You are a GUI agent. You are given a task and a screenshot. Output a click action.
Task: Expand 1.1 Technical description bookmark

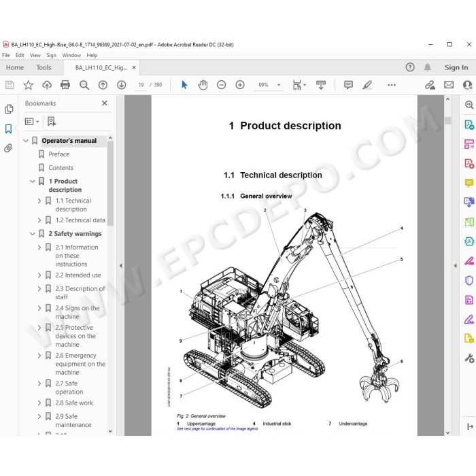click(39, 201)
